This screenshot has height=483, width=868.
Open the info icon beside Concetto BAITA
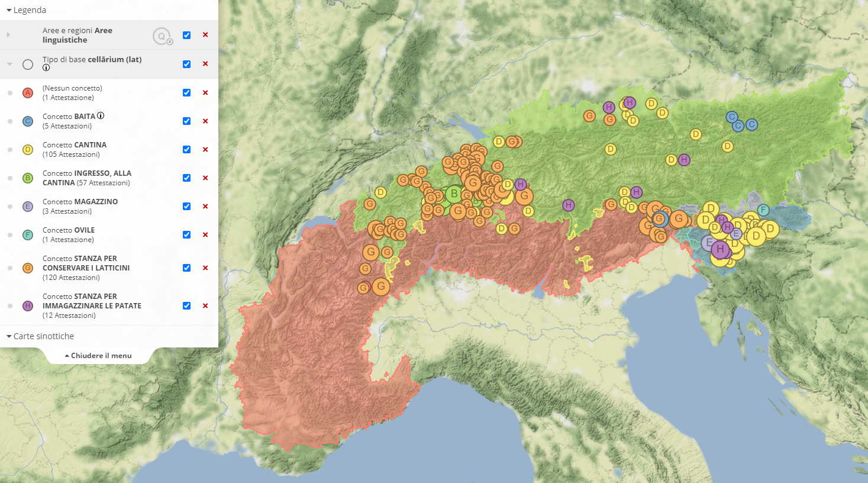pyautogui.click(x=101, y=116)
